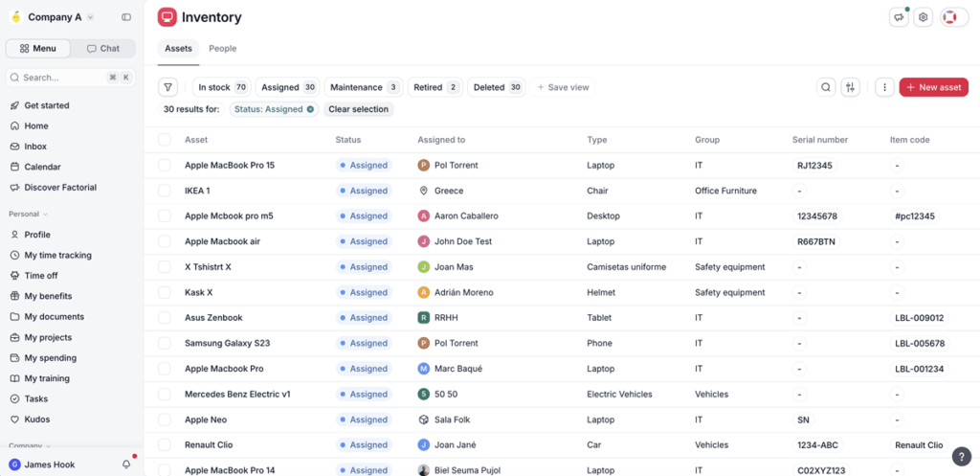Check Apple Macbook air row
Screen dimensions: 980x476
click(x=164, y=241)
